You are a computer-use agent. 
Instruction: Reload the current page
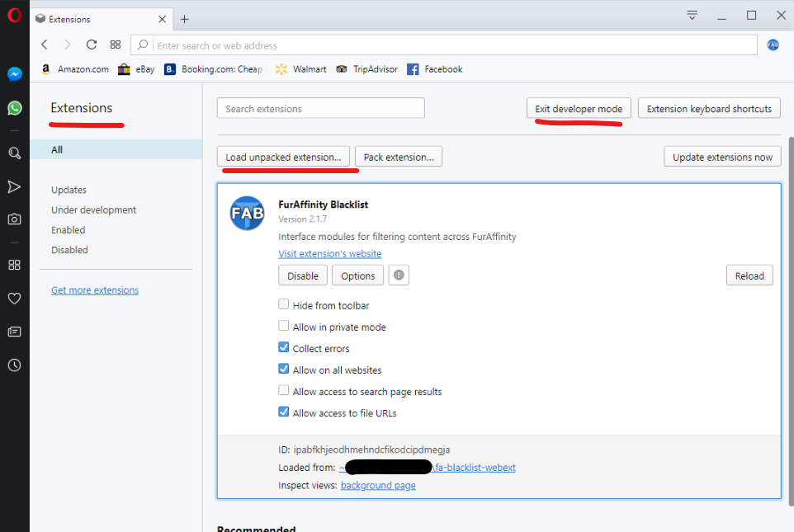tap(91, 45)
